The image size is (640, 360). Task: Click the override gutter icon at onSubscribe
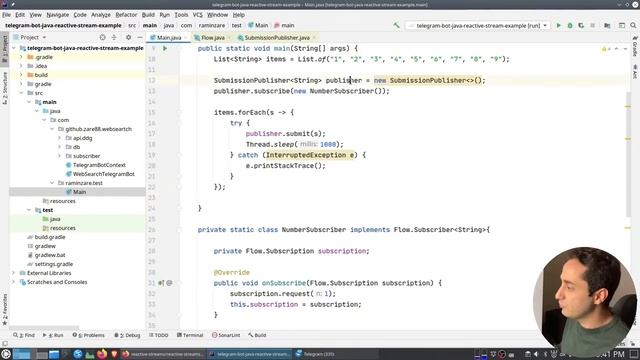tap(161, 283)
